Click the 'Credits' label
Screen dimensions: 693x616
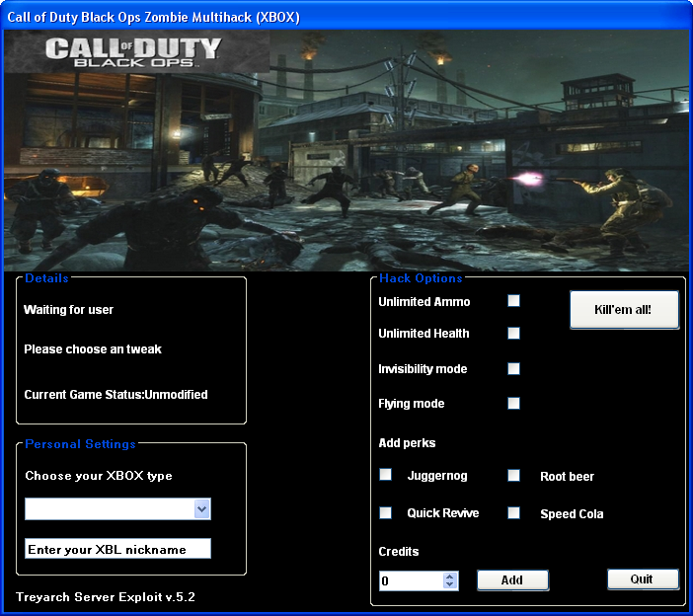coord(399,552)
